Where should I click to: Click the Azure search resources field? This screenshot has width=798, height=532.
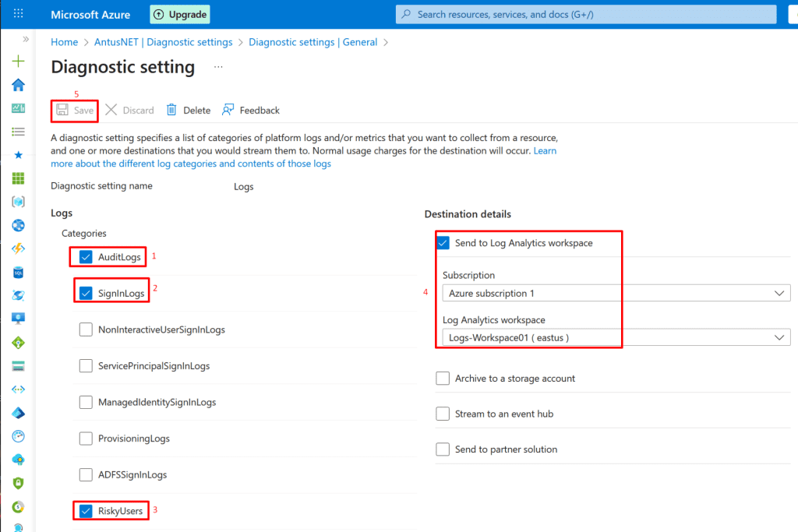point(586,14)
